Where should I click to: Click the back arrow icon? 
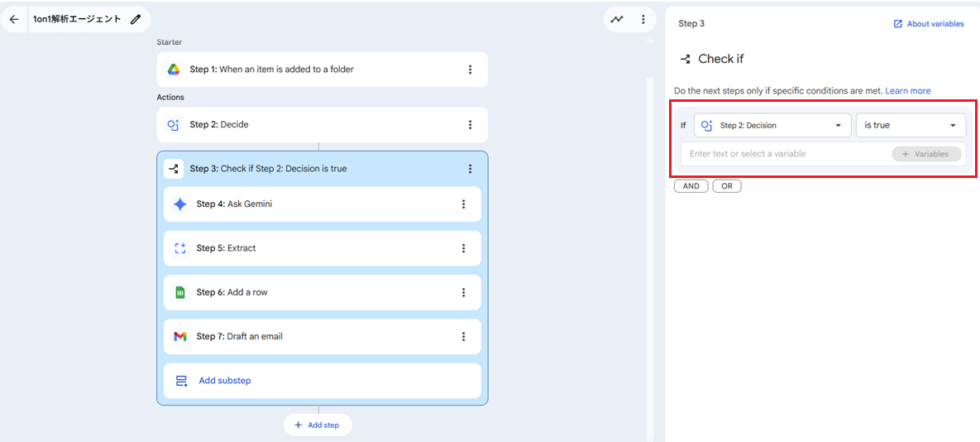(14, 19)
